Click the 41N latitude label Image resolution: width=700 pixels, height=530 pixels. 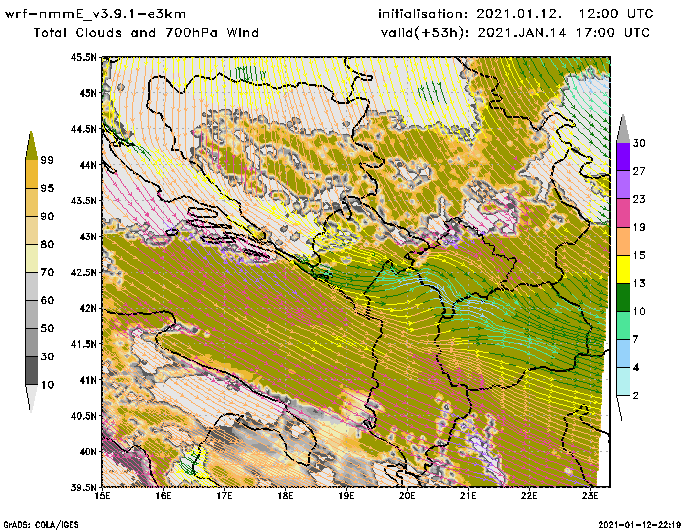[87, 380]
